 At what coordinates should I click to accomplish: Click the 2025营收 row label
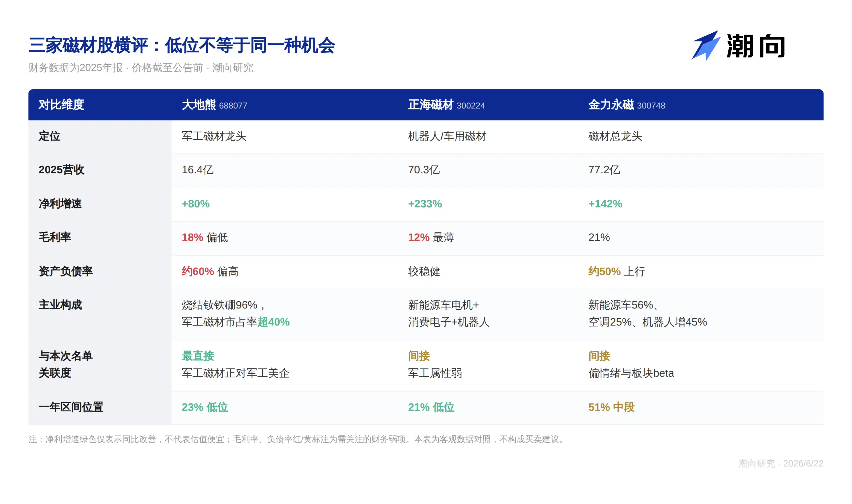[x=61, y=170]
